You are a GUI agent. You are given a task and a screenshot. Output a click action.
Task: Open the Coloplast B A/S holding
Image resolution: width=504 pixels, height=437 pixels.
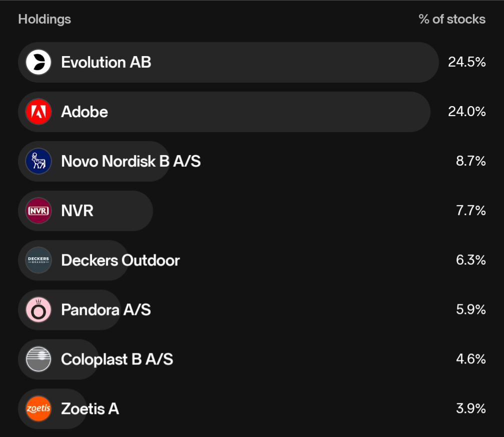point(117,359)
